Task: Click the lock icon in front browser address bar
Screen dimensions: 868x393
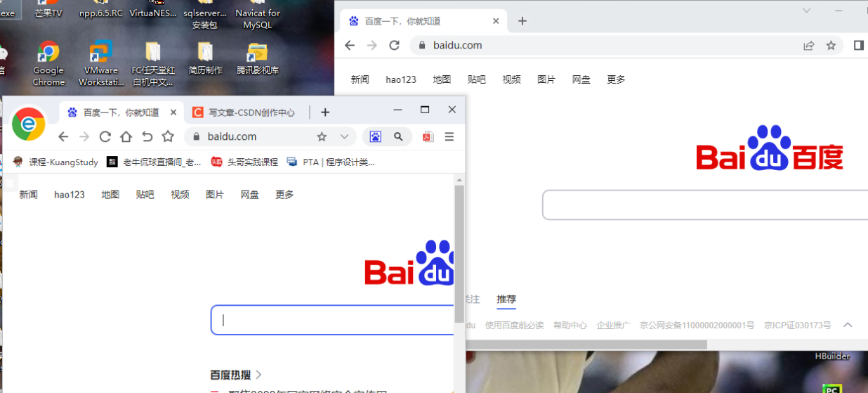Action: (197, 136)
